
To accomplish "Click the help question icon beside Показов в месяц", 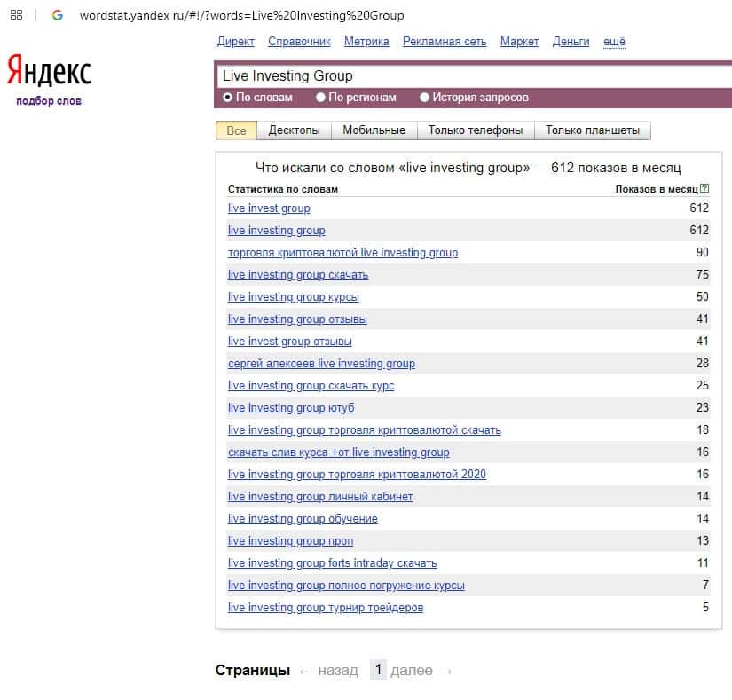I will click(704, 189).
